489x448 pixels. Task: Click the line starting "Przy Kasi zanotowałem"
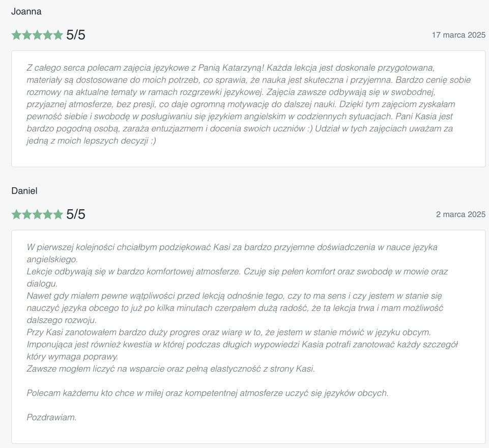pyautogui.click(x=228, y=332)
